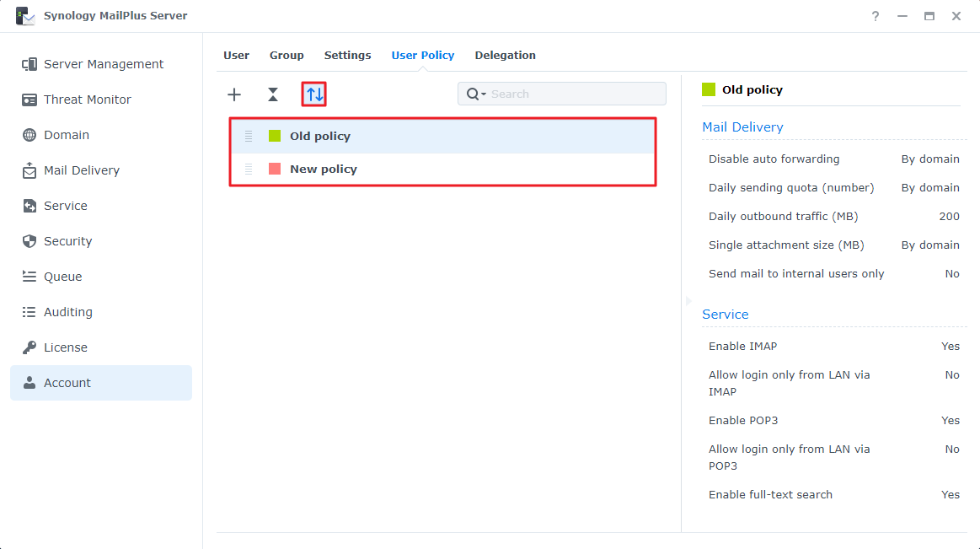Viewport: 980px width, 549px height.
Task: Open the Delegation tab
Action: (x=505, y=55)
